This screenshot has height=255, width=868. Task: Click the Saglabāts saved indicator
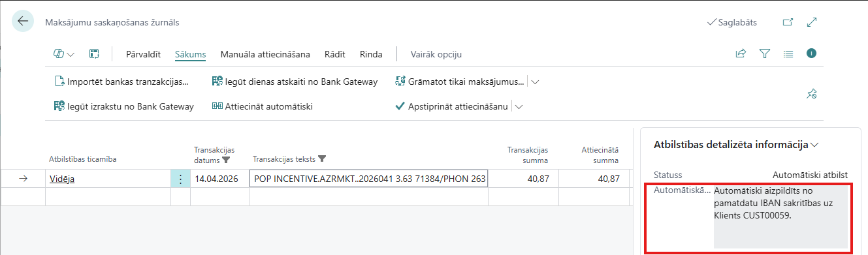(x=732, y=22)
